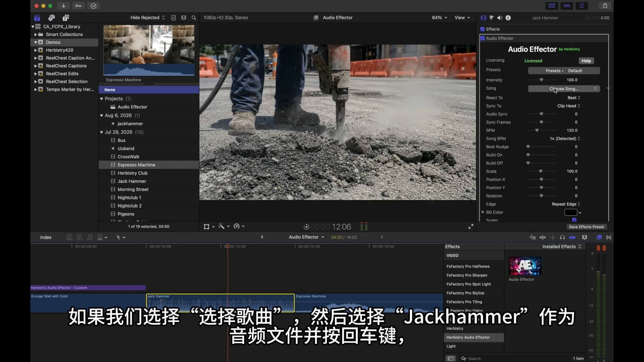Go forward in timeline history
This screenshot has height=362, width=644.
(x=382, y=237)
